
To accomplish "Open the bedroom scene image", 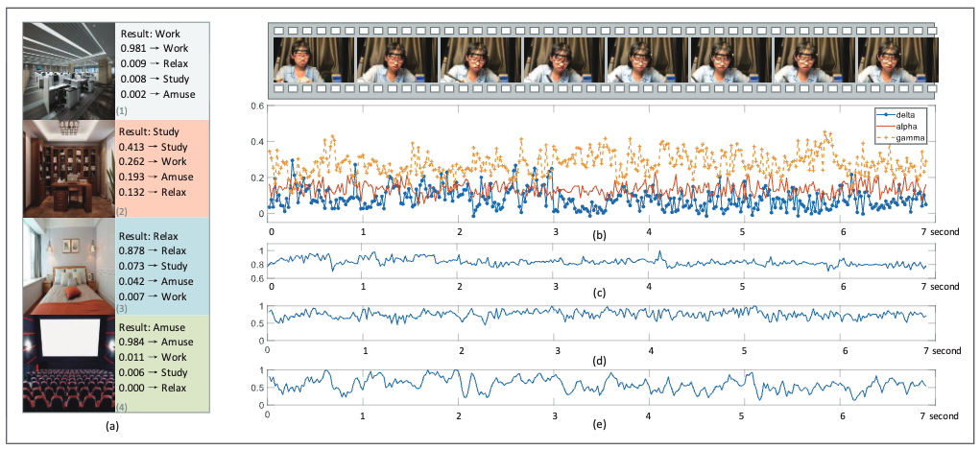I will pos(69,266).
